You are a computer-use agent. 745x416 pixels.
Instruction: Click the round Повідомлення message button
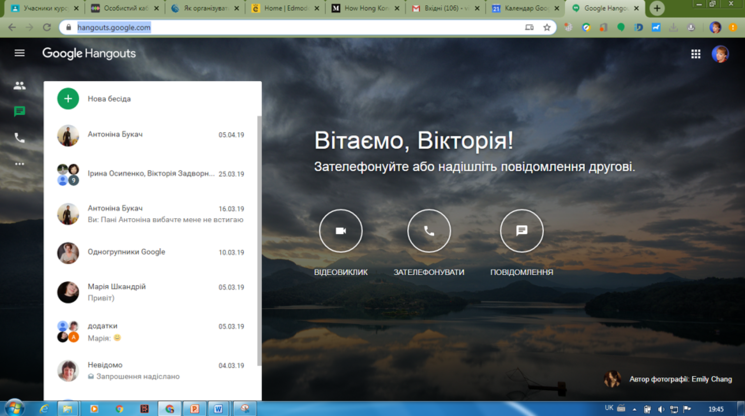[x=522, y=231]
